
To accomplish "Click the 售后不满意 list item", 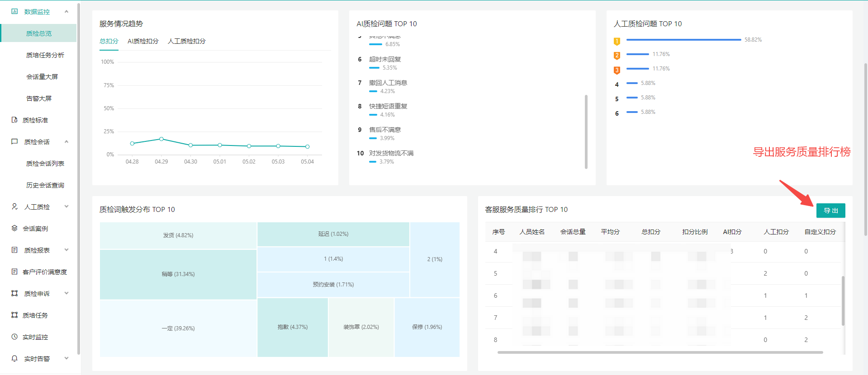I will tap(385, 130).
